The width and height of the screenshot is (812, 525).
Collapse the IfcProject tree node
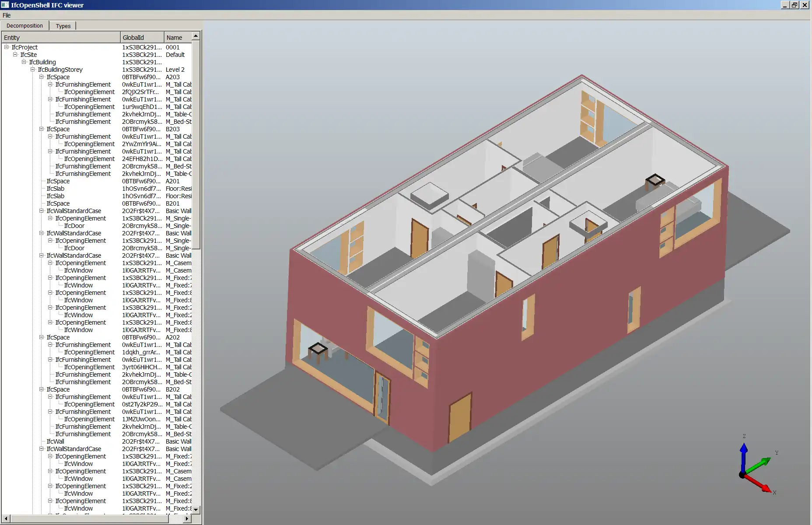pyautogui.click(x=7, y=47)
